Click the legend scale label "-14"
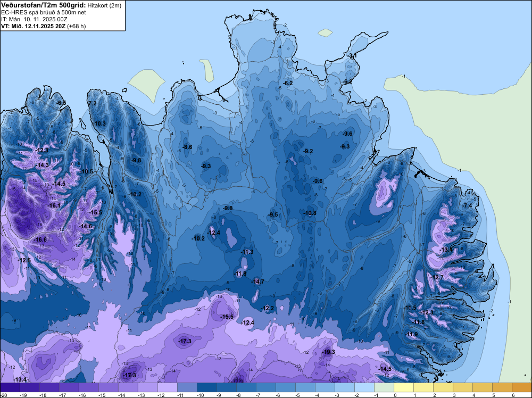Image resolution: width=532 pixels, height=398 pixels. click(x=121, y=395)
